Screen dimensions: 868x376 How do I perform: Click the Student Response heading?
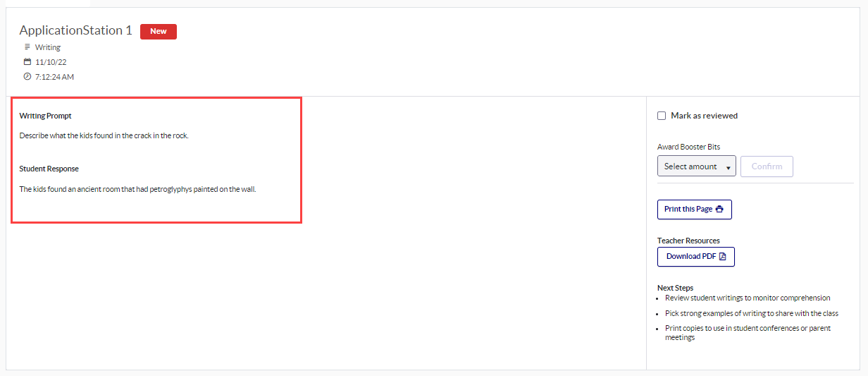pos(49,169)
